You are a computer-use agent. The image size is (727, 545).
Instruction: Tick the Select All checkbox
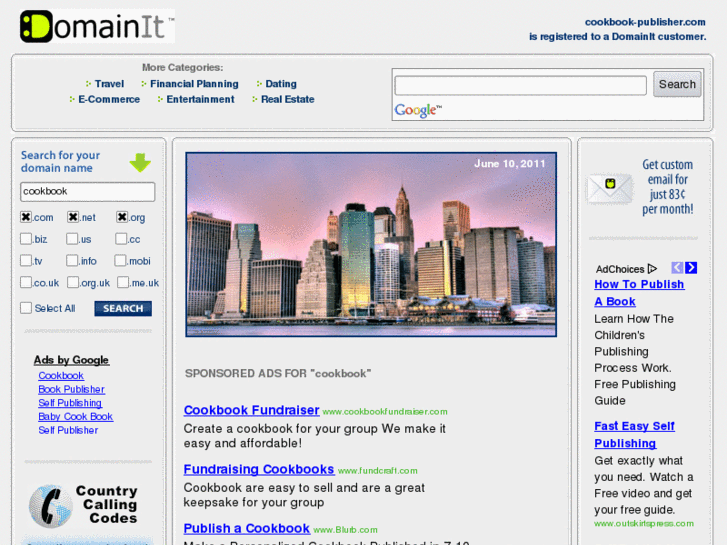tap(26, 308)
